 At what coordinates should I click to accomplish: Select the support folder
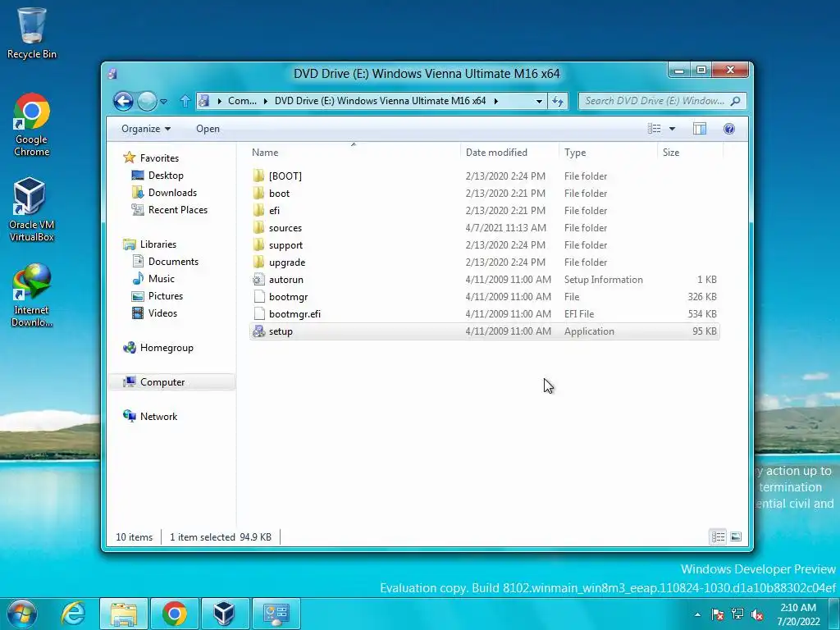[484, 244]
